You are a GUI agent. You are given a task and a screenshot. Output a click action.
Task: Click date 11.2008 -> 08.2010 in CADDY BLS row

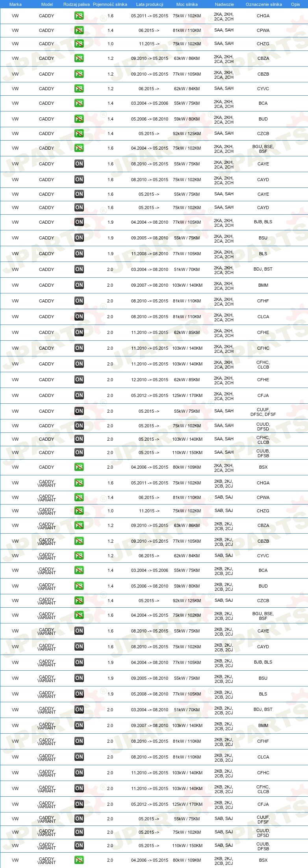(150, 254)
